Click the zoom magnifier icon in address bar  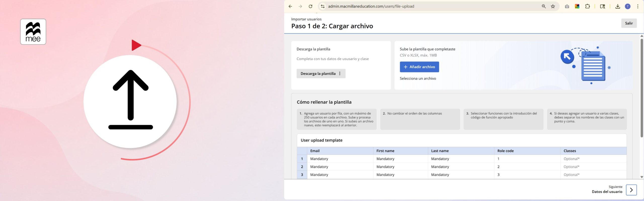544,7
